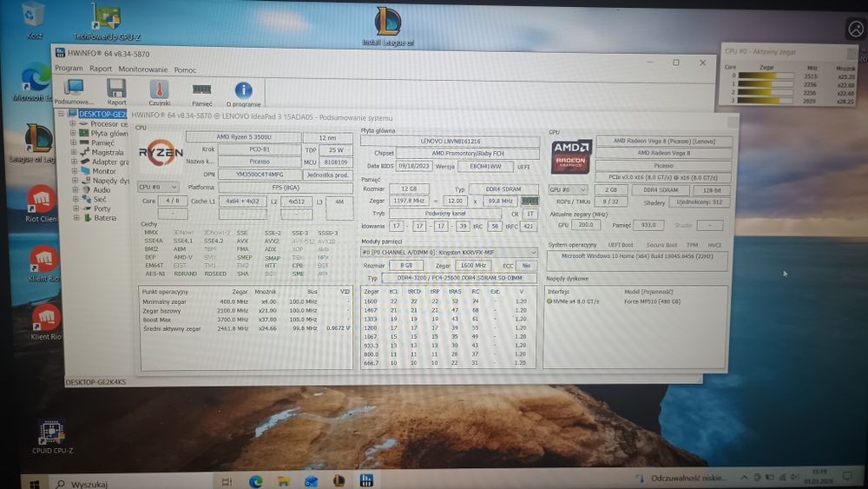Open the O programie info icon
The image size is (868, 489).
click(x=243, y=92)
